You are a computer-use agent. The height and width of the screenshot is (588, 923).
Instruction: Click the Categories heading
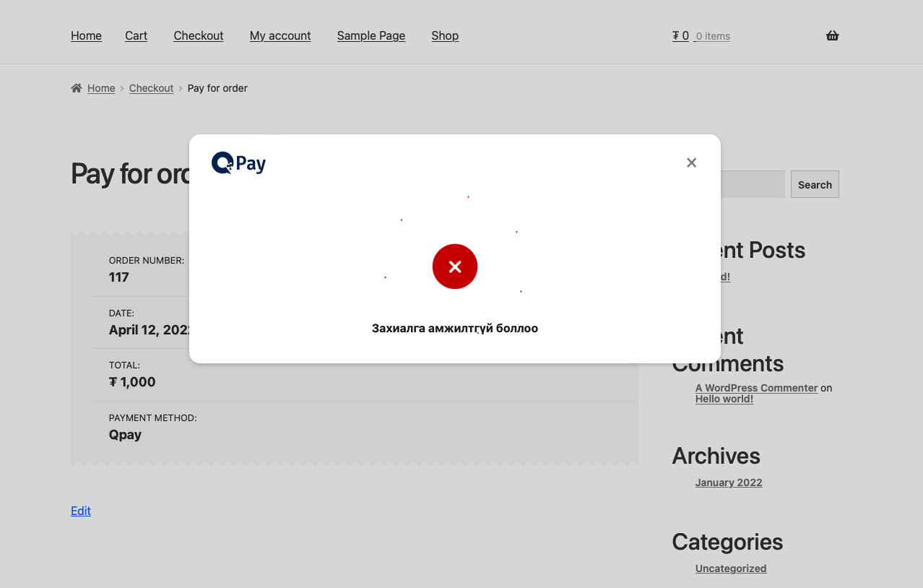[x=727, y=542]
